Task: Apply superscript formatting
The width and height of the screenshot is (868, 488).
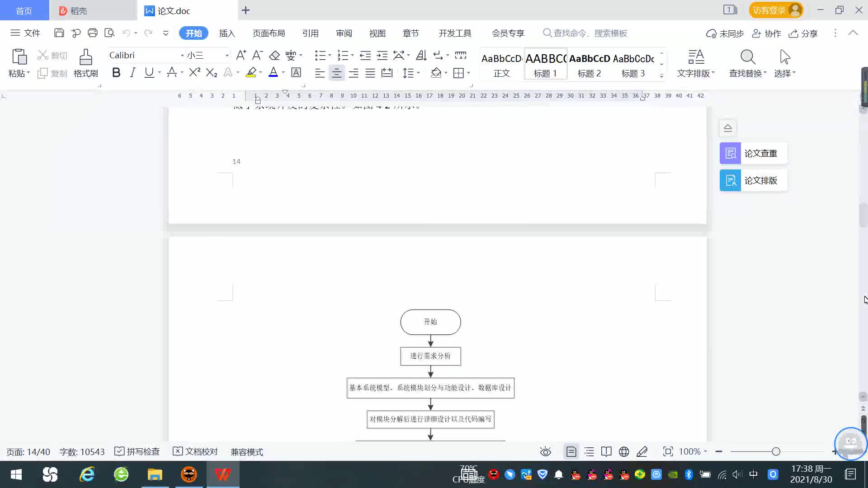Action: (x=194, y=73)
